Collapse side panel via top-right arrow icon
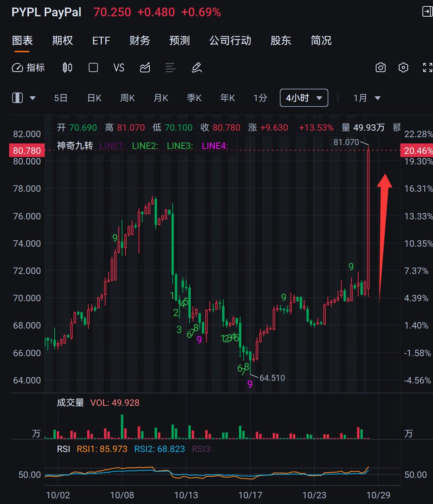Image resolution: width=433 pixels, height=504 pixels. point(427,12)
